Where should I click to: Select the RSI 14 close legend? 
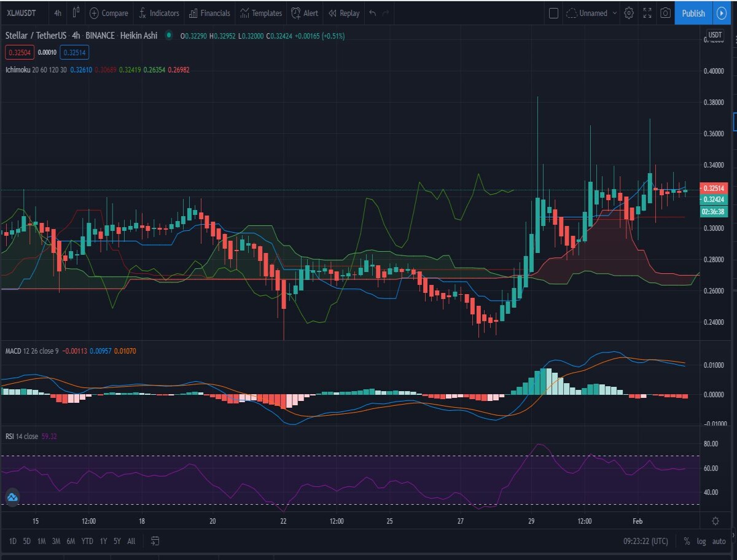[21, 436]
